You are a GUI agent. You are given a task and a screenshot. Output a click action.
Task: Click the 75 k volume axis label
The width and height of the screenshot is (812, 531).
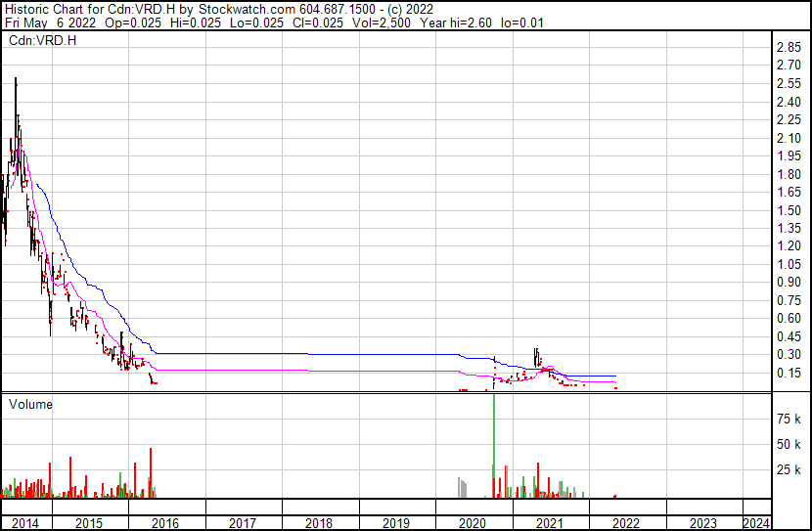tap(789, 419)
